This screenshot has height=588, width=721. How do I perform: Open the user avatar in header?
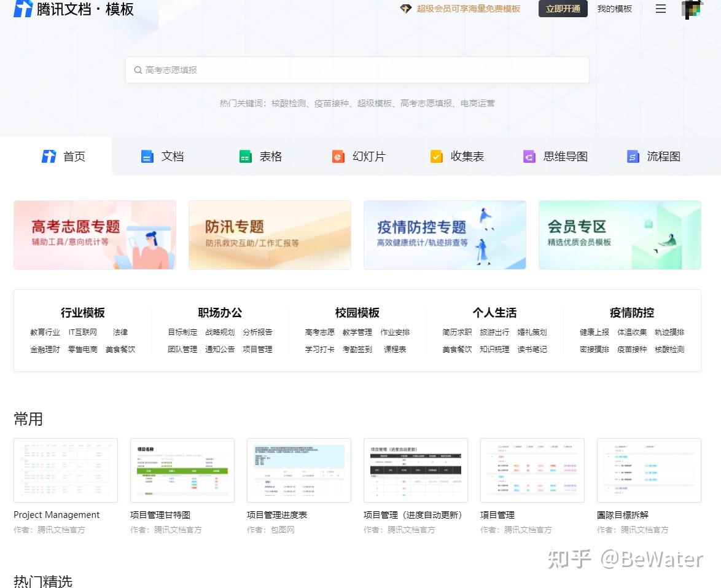tap(692, 9)
